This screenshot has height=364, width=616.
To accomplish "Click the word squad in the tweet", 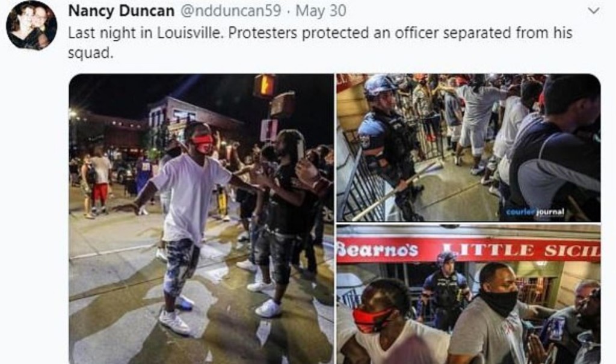I will click(91, 53).
